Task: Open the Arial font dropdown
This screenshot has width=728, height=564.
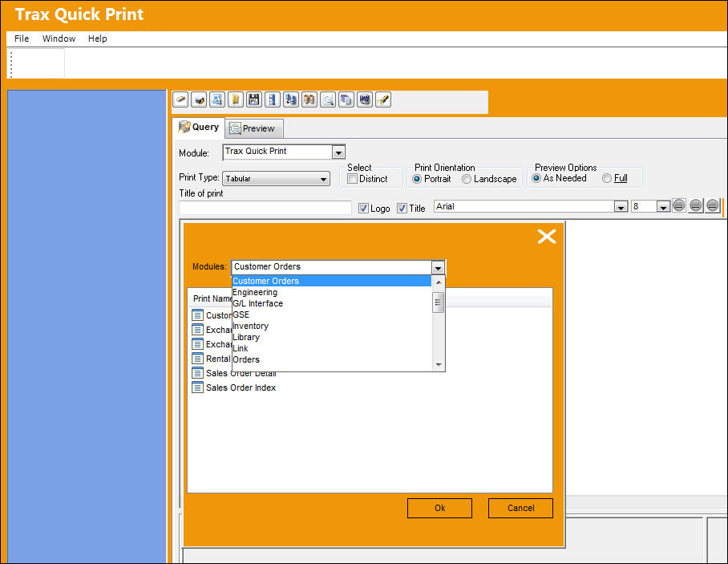Action: click(x=621, y=207)
